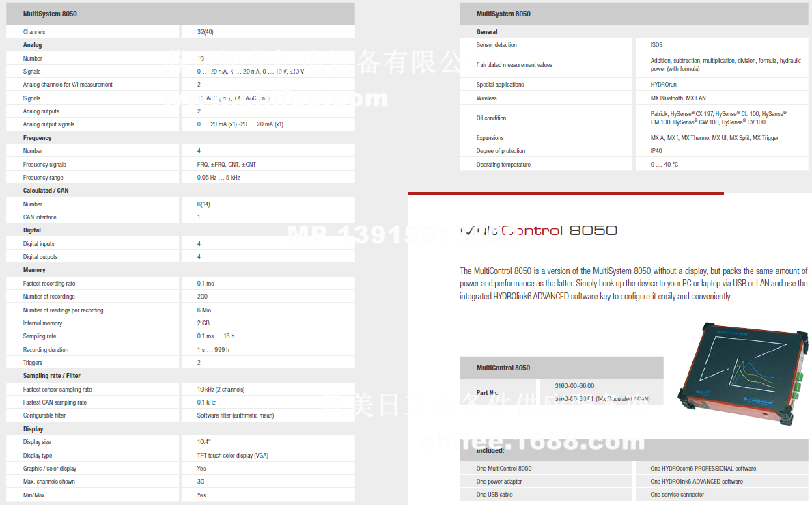Select the 'Sensor detection' label

pos(496,45)
